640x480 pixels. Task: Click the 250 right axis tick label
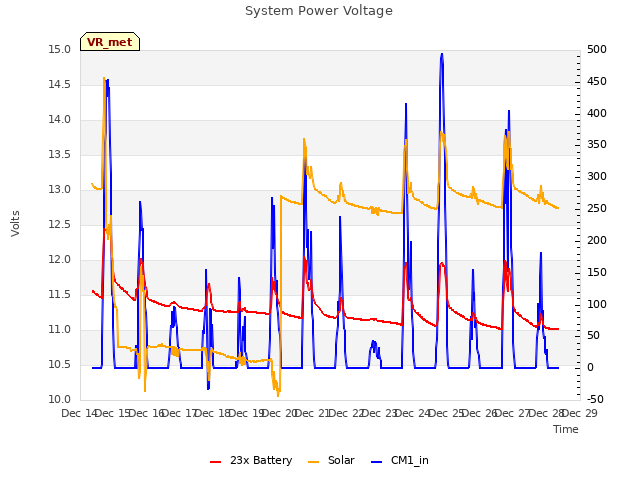tap(597, 209)
